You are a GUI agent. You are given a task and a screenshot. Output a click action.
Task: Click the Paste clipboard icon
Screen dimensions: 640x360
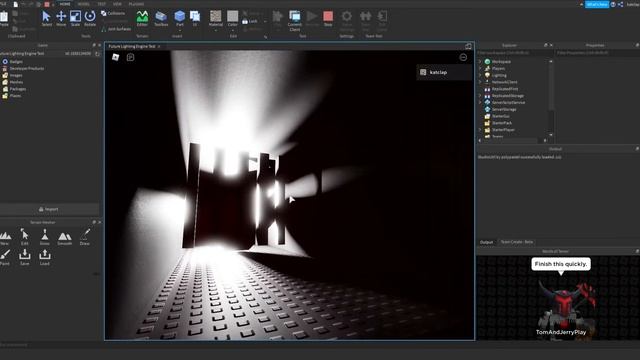[x=4, y=18]
